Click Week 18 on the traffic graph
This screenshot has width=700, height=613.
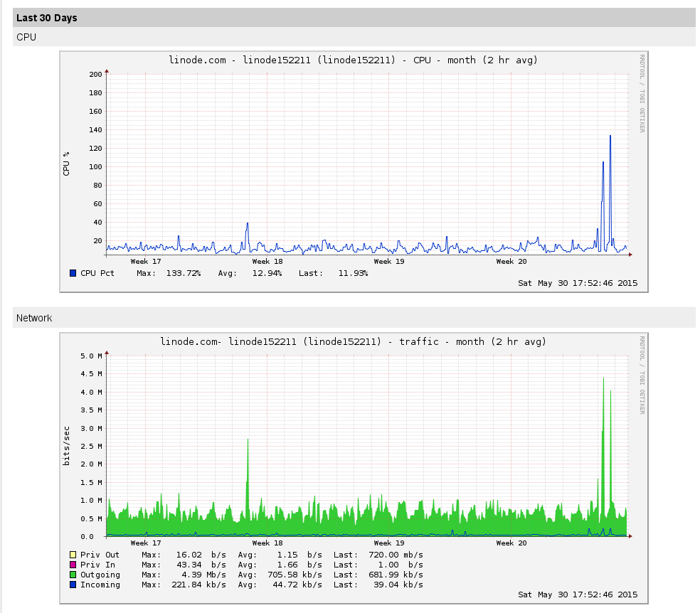pyautogui.click(x=267, y=543)
